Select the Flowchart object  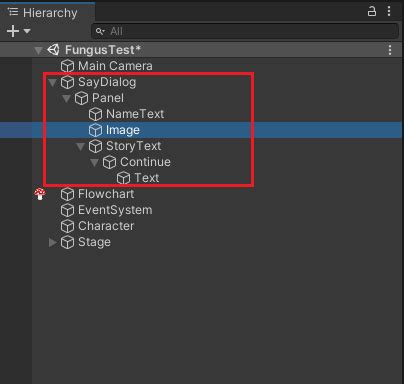click(x=106, y=194)
